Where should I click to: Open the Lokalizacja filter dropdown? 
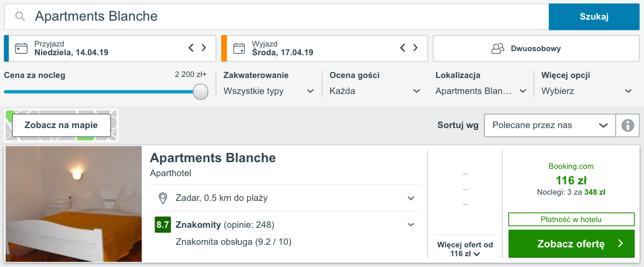(481, 91)
